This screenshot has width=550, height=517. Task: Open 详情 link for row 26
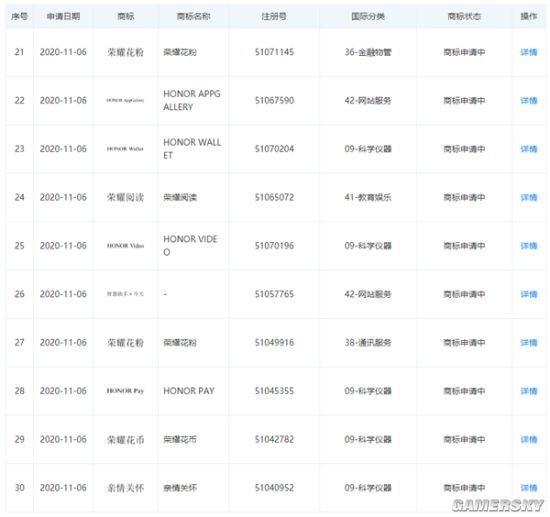(x=529, y=294)
